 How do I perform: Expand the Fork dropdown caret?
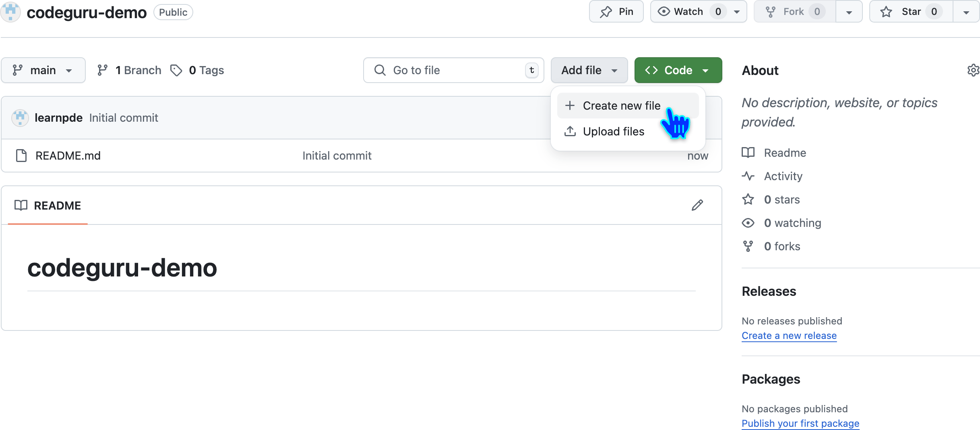point(849,12)
